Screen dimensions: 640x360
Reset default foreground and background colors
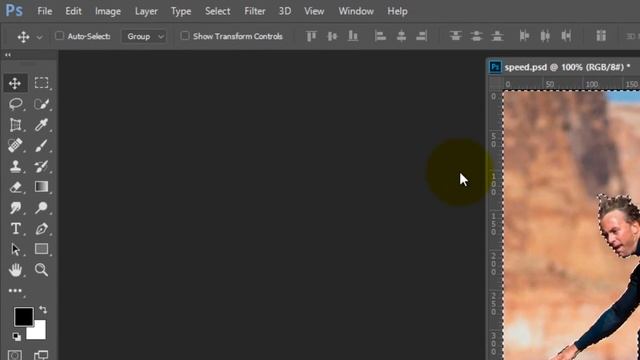tap(16, 337)
